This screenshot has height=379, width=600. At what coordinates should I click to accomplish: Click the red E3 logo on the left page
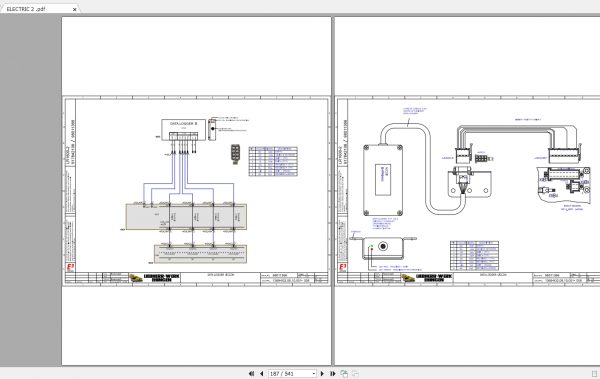tap(70, 267)
